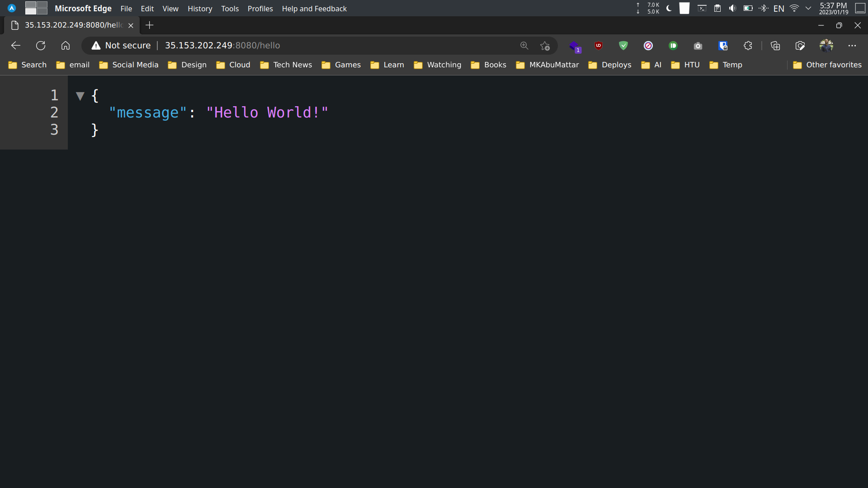This screenshot has width=868, height=488.
Task: Open the Extensions puzzle menu
Action: point(748,45)
